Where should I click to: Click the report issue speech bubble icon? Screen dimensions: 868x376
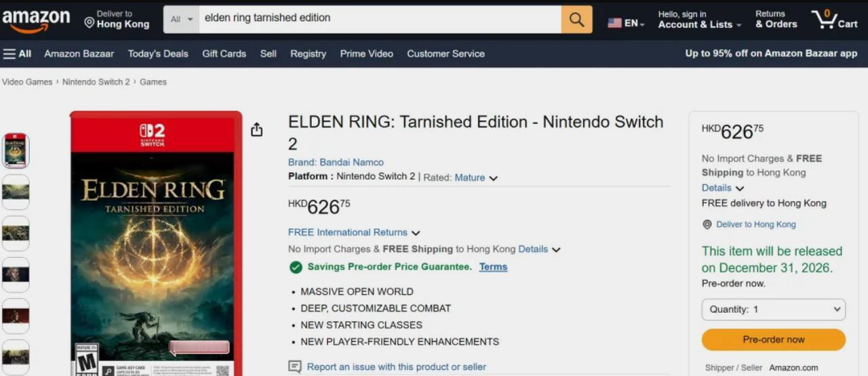pos(294,367)
